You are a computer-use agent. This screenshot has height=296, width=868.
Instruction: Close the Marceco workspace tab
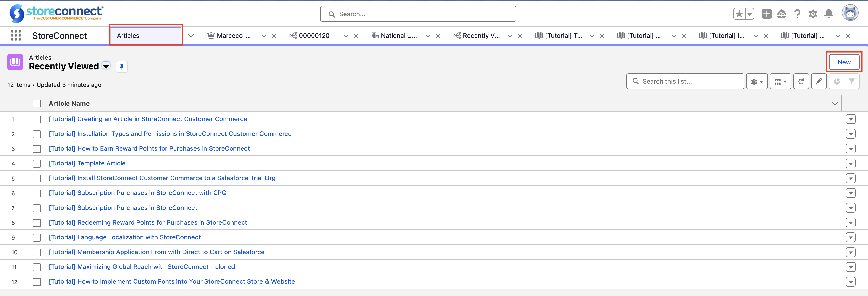[x=274, y=36]
